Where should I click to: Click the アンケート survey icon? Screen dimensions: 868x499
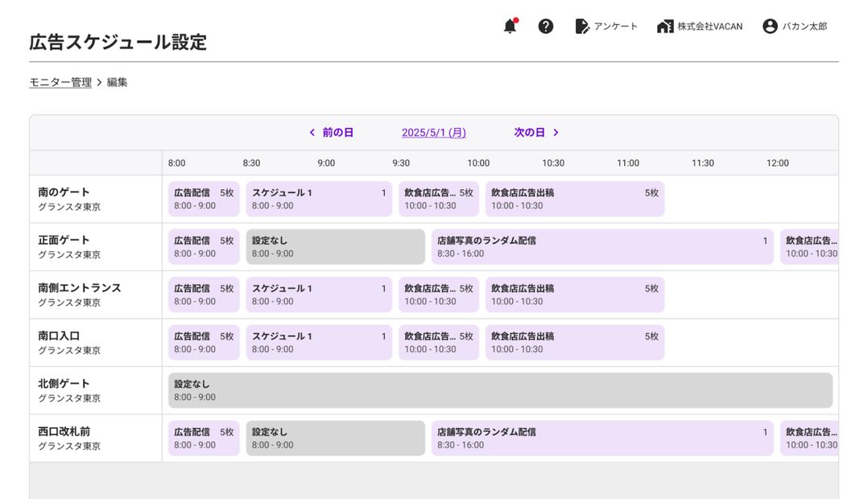pos(582,26)
